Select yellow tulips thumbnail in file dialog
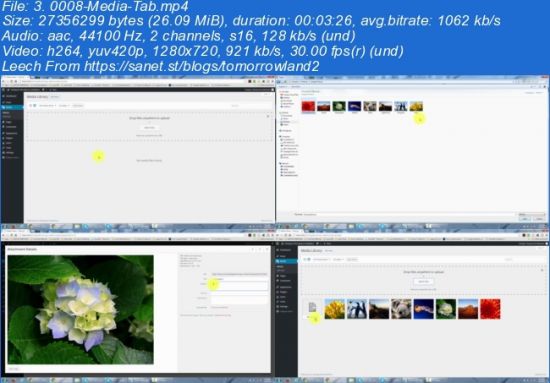 (416, 107)
